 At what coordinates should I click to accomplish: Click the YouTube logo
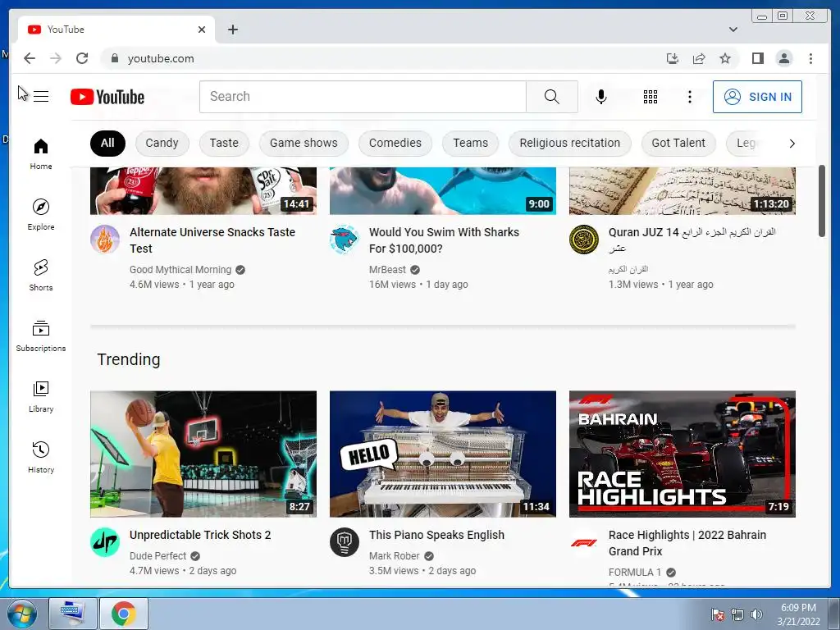click(107, 97)
